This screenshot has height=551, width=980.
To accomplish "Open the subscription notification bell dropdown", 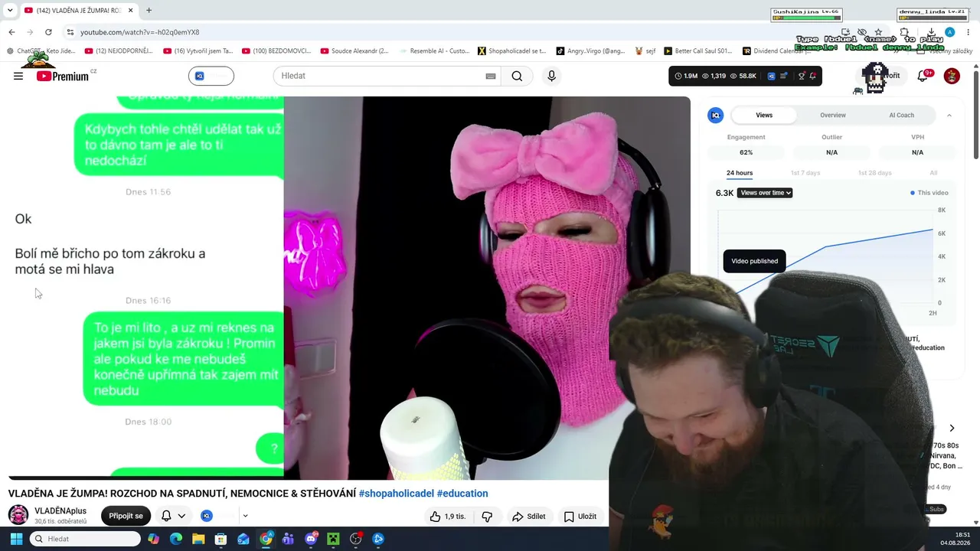I will [x=173, y=516].
